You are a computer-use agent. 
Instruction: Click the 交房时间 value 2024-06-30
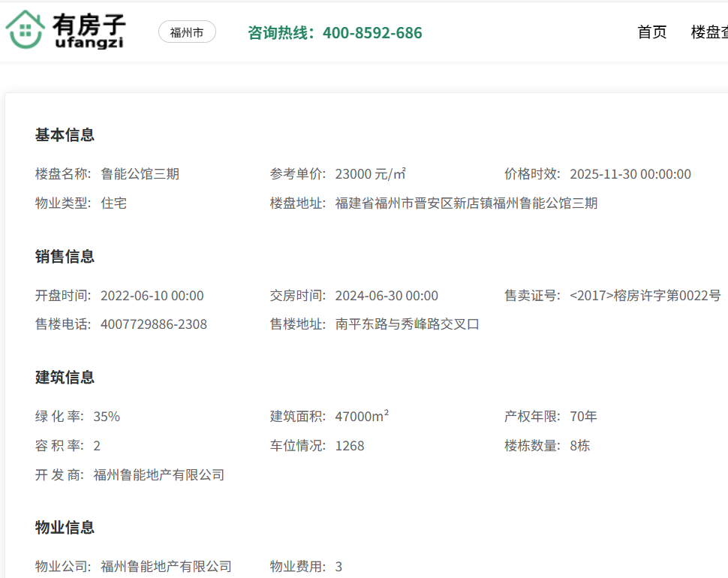(387, 296)
